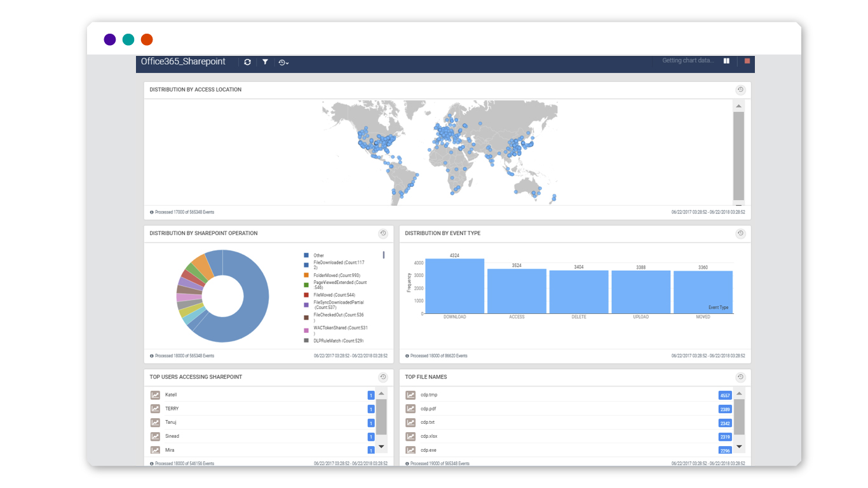
Task: Click the chart icon beside user Katell
Action: pyautogui.click(x=155, y=395)
